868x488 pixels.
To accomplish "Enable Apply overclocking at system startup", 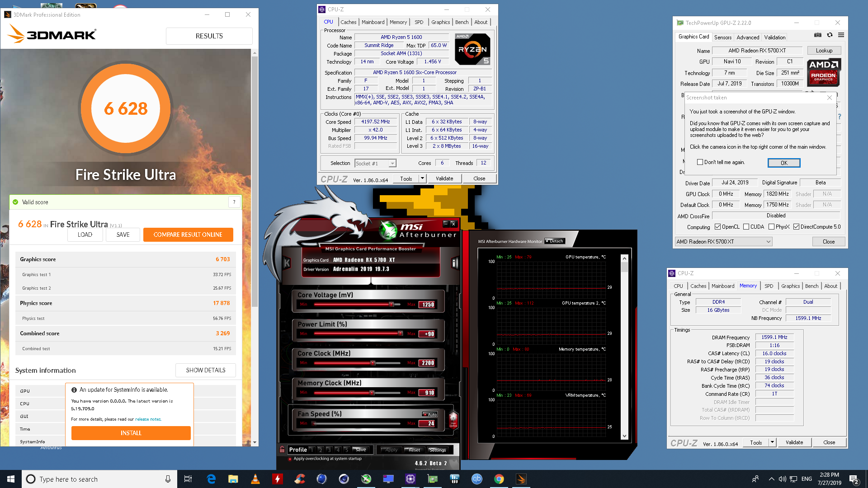I will coord(290,459).
